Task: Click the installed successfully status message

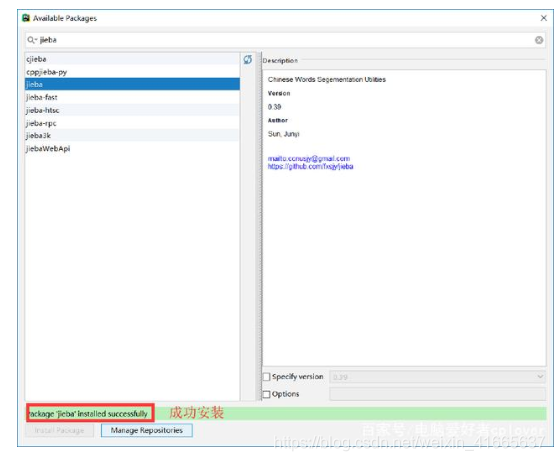Action: tap(88, 414)
